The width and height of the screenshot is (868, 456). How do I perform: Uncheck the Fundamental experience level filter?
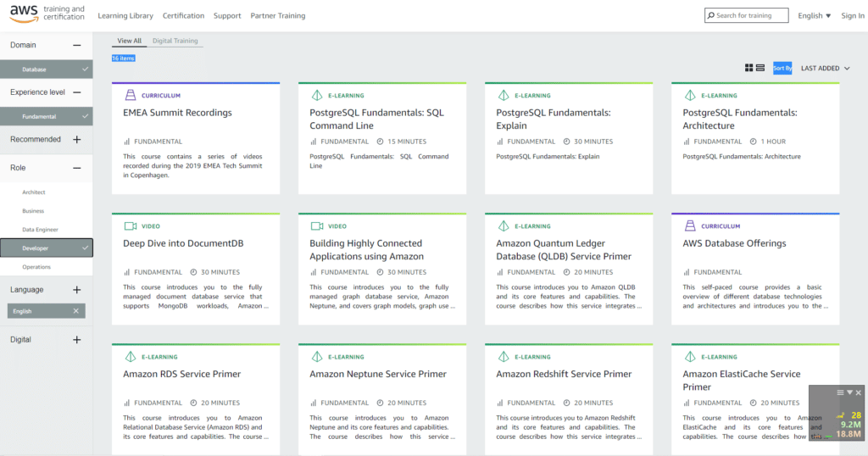point(85,116)
